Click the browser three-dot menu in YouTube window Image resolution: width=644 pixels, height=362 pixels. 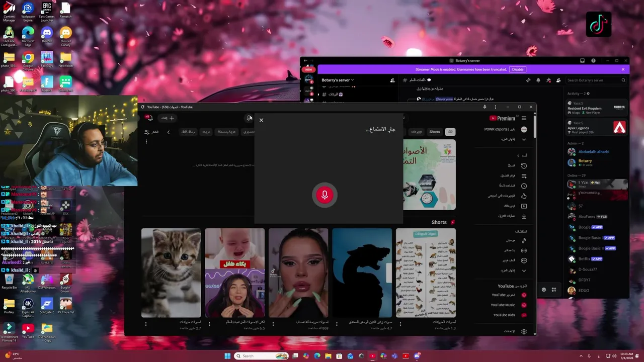pyautogui.click(x=495, y=107)
